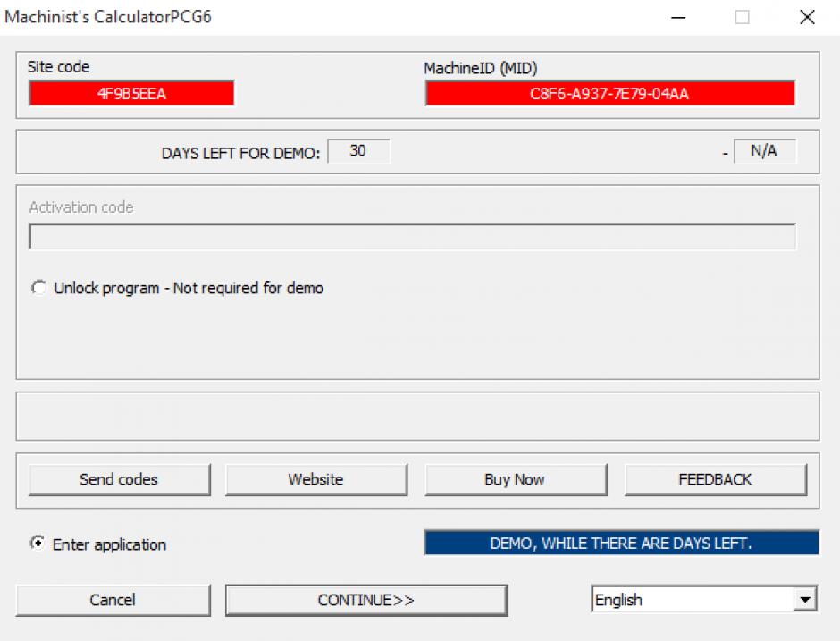Viewport: 840px width, 641px height.
Task: Click the Site code value 4F9B5EEA
Action: coord(131,94)
